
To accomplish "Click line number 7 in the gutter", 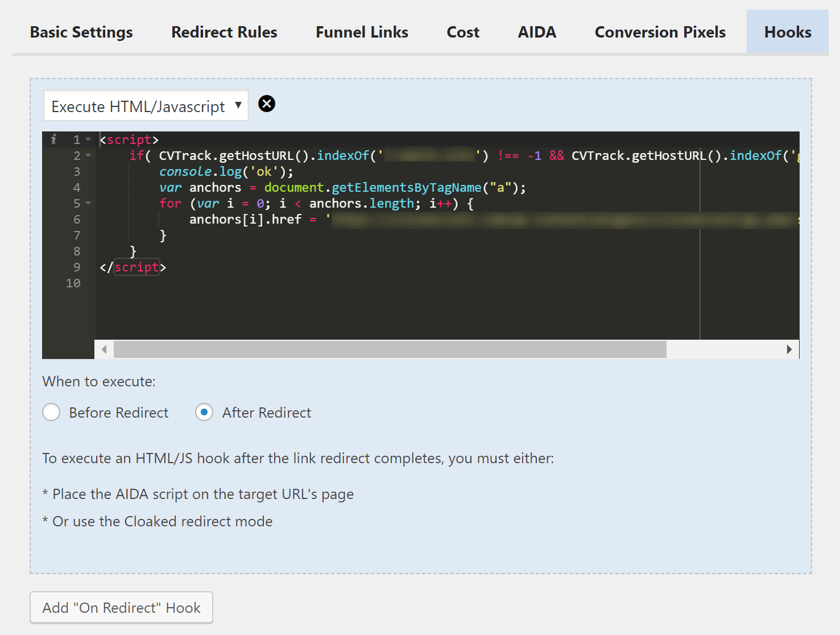I will [x=77, y=235].
